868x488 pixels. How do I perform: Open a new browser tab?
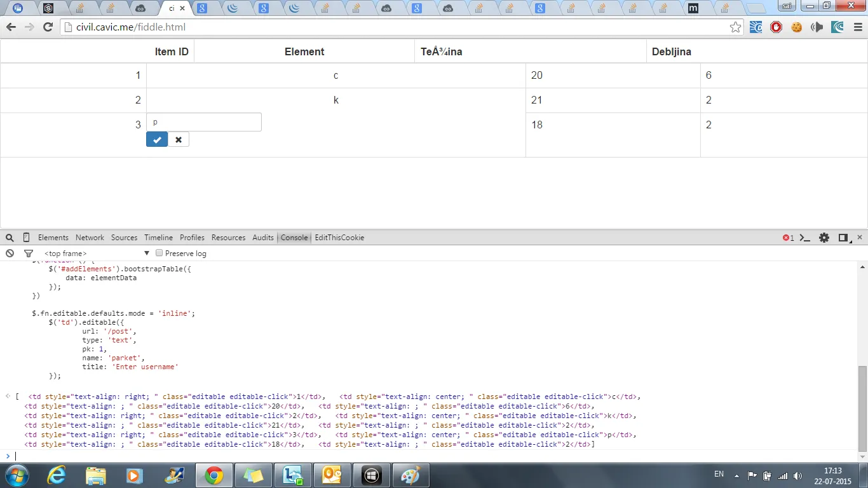click(756, 9)
